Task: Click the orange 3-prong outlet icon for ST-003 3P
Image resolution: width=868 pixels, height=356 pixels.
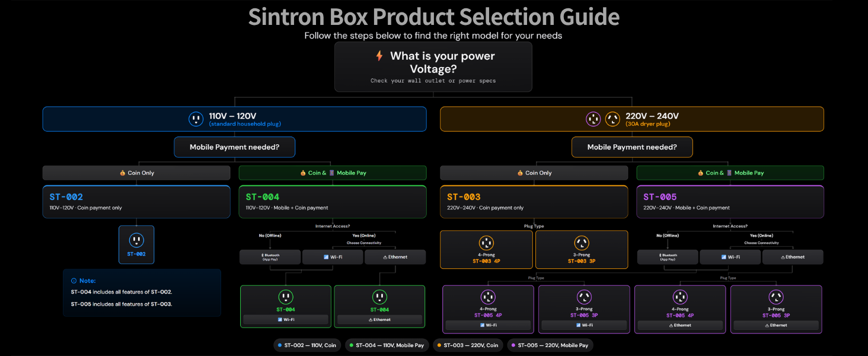Action: coord(582,243)
